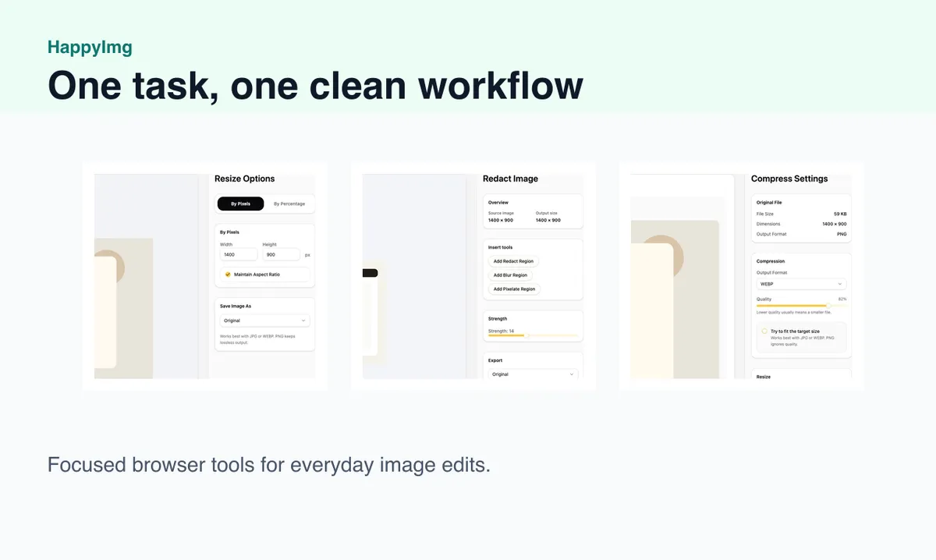Toggle the Maintain Aspect Ratio checkbox
Image resolution: width=936 pixels, height=560 pixels.
228,275
